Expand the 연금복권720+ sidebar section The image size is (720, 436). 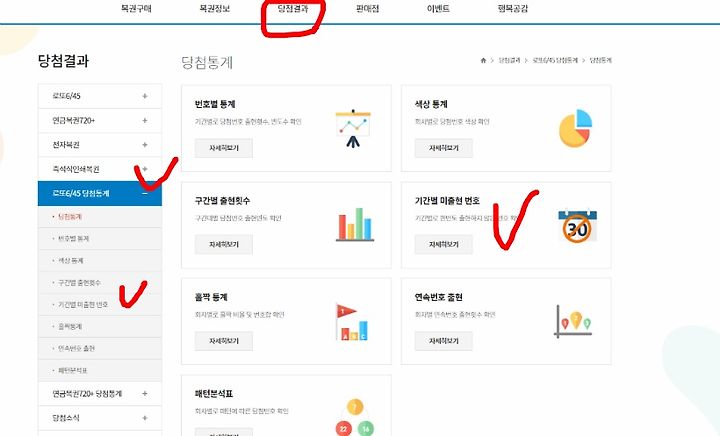pyautogui.click(x=145, y=120)
